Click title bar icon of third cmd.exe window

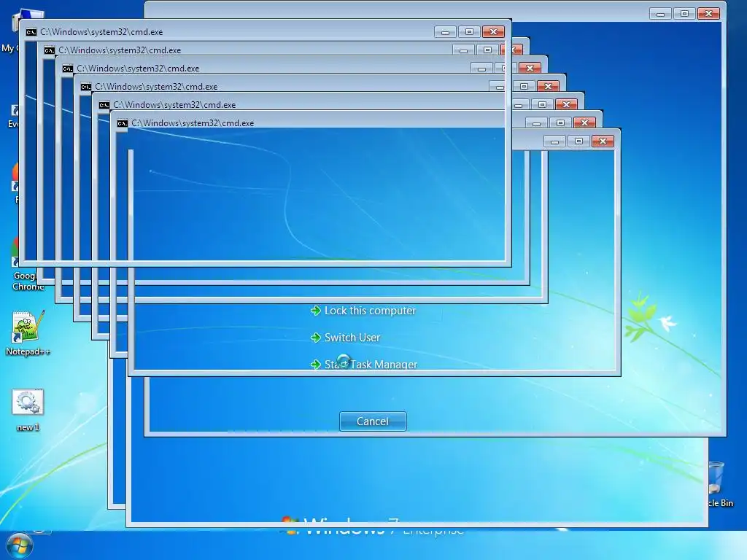click(x=68, y=69)
